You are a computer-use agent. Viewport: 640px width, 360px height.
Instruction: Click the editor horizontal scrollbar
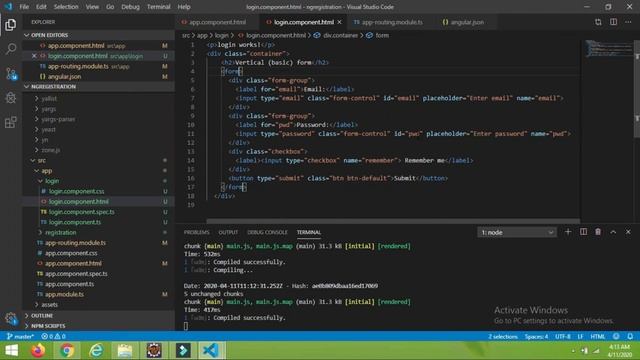[x=393, y=221]
